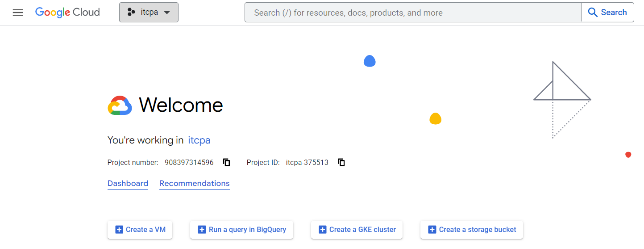This screenshot has width=644, height=249.
Task: Click the Search button
Action: pyautogui.click(x=607, y=13)
